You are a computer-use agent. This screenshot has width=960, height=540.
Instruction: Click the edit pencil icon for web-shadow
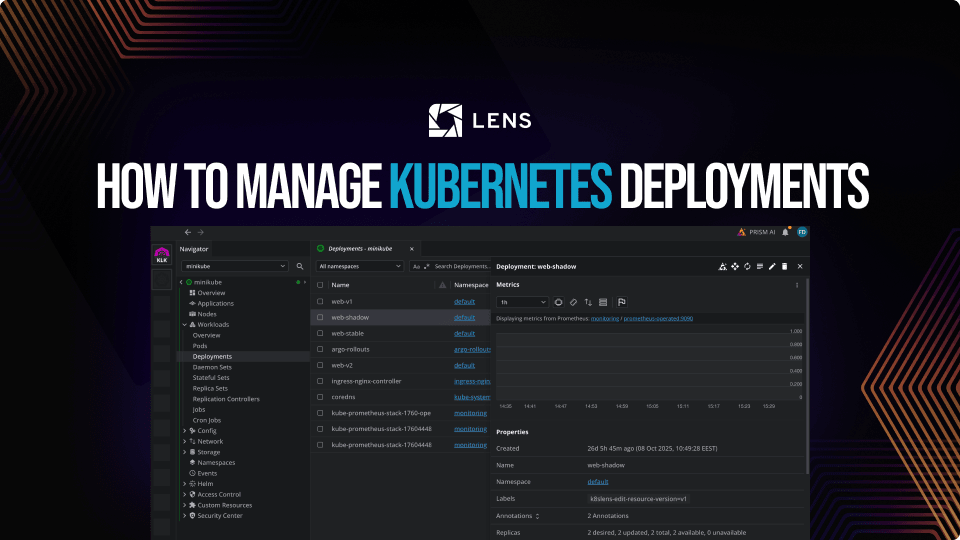click(772, 267)
